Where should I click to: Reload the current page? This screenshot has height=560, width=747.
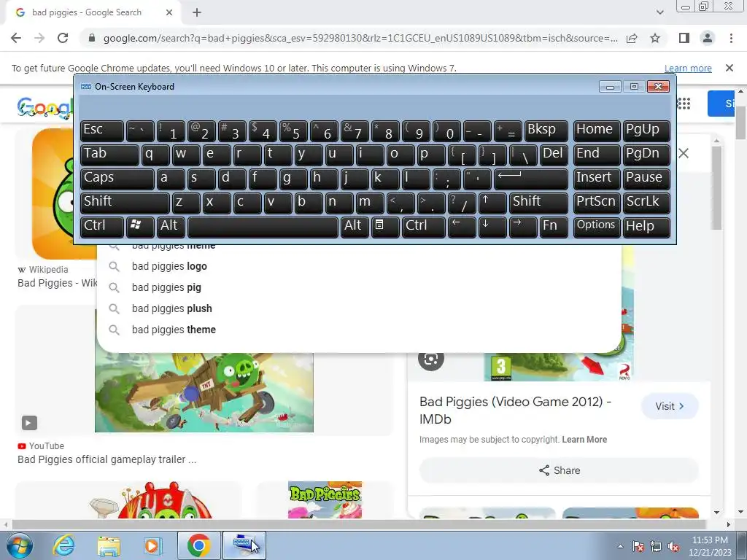pos(63,38)
